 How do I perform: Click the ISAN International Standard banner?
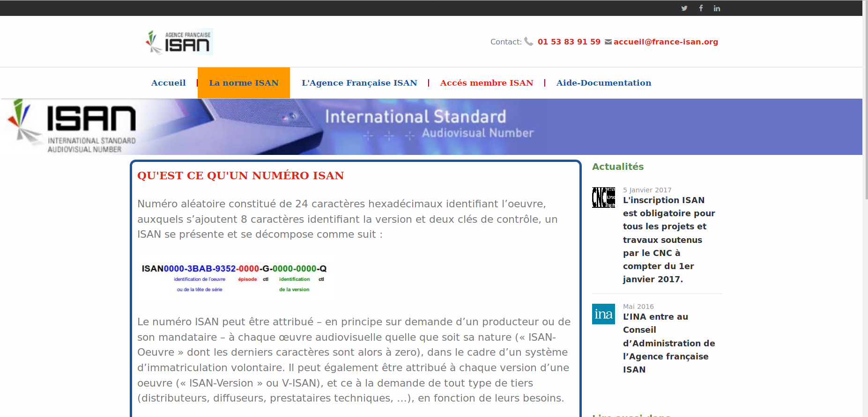point(431,126)
